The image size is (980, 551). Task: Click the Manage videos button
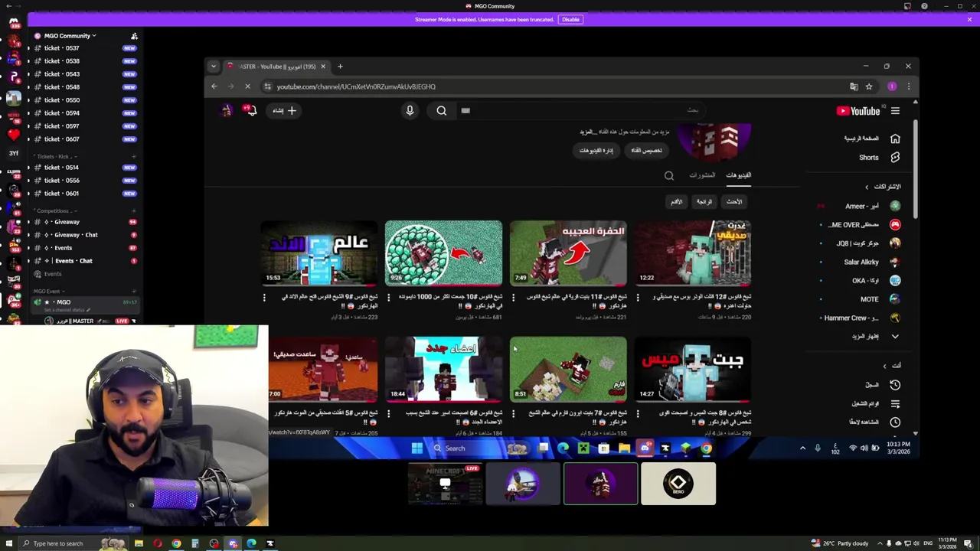pos(596,151)
